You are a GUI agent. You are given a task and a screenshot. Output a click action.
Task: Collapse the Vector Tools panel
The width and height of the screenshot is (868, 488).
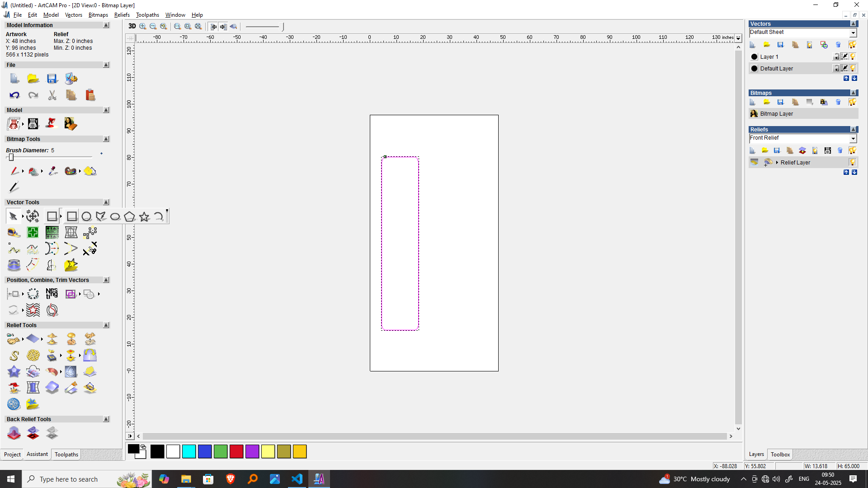click(106, 202)
